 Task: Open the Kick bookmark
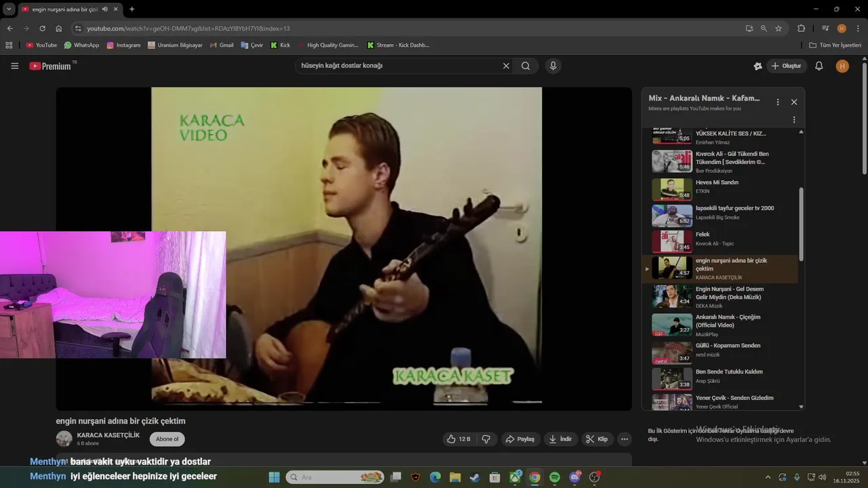tap(280, 45)
